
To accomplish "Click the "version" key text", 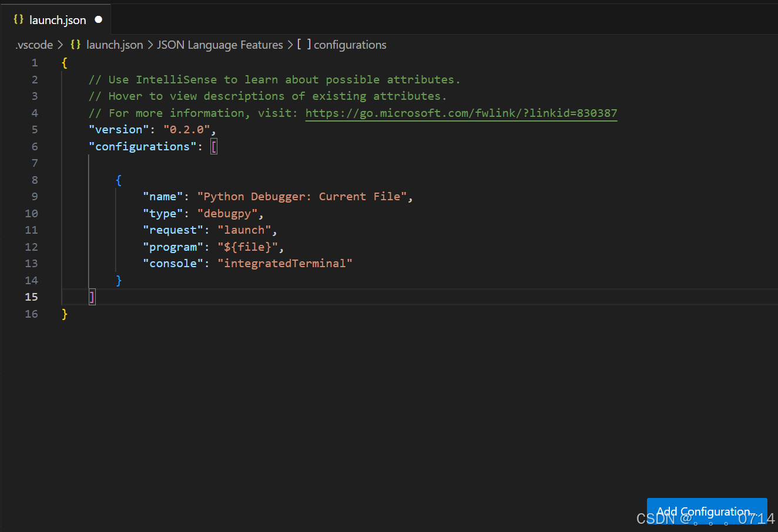I will pyautogui.click(x=119, y=130).
